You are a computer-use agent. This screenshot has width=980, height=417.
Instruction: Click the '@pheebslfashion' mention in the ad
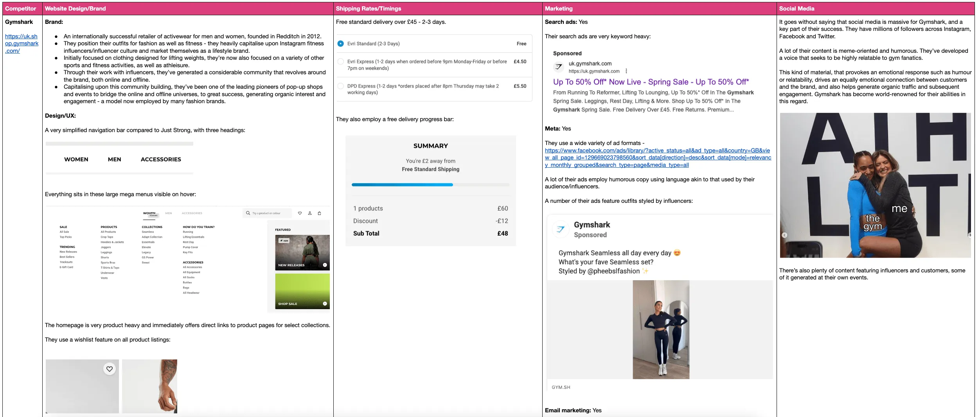tap(613, 271)
